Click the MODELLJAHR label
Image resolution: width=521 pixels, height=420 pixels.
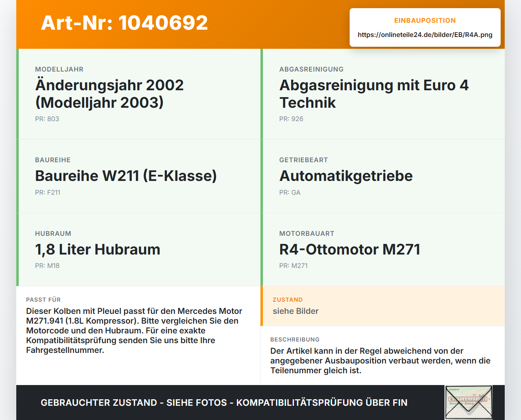click(x=59, y=69)
